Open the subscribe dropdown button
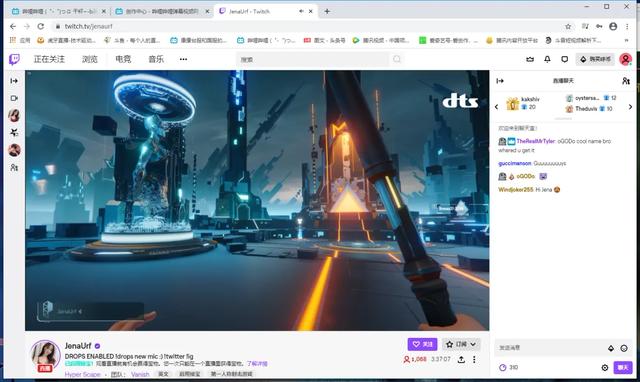Screen dimensions: 640x382 [461, 344]
